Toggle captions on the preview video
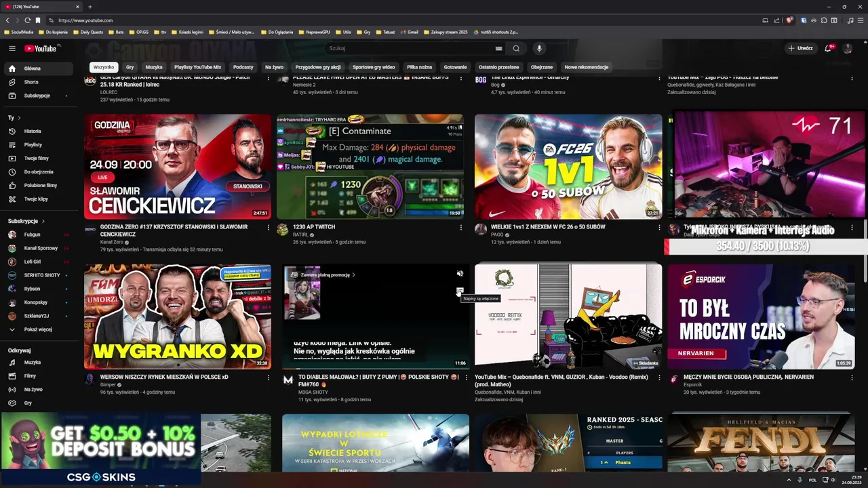Image resolution: width=868 pixels, height=488 pixels. pyautogui.click(x=460, y=291)
